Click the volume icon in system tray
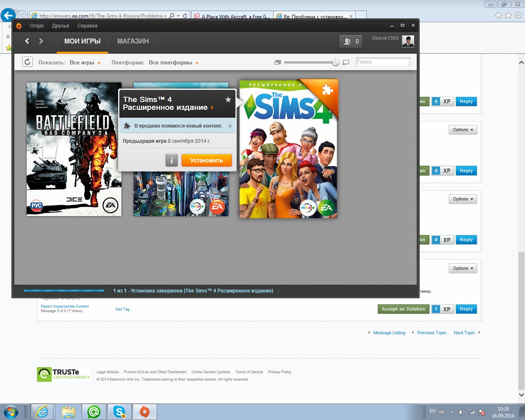Screen dimensions: 525x420 pyautogui.click(x=461, y=412)
